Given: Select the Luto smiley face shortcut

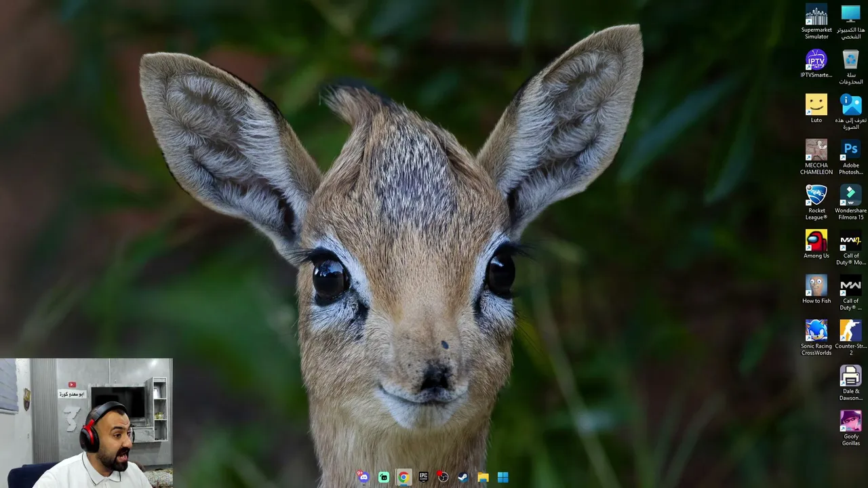Looking at the screenshot, I should point(816,108).
